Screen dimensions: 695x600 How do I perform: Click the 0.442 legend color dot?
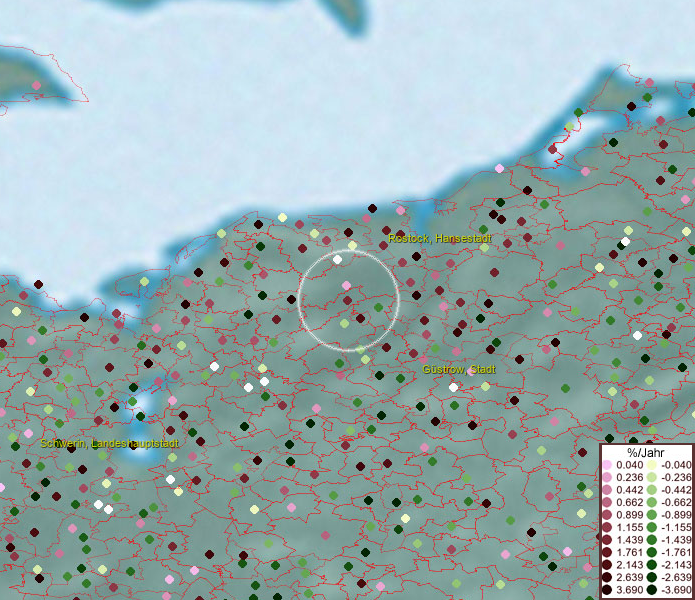pyautogui.click(x=607, y=490)
